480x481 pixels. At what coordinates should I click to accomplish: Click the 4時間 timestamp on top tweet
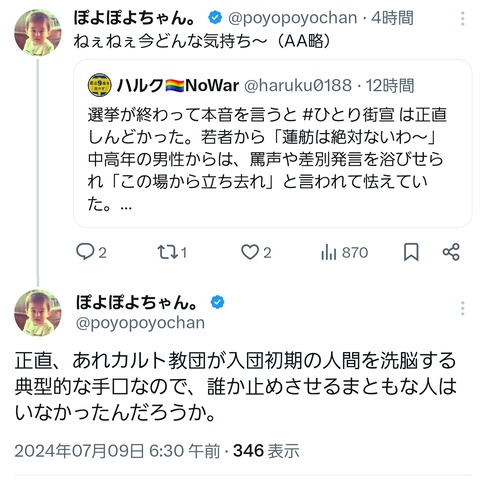point(392,18)
